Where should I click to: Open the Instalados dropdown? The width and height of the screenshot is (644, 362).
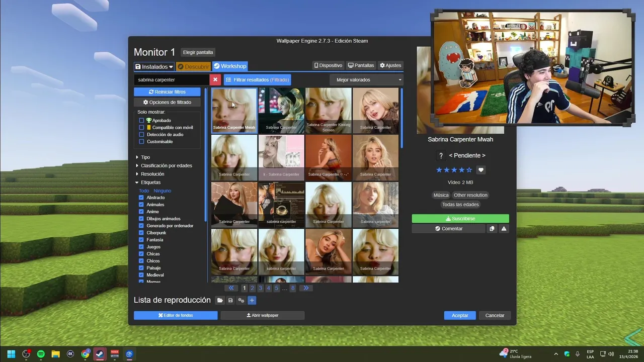point(154,66)
